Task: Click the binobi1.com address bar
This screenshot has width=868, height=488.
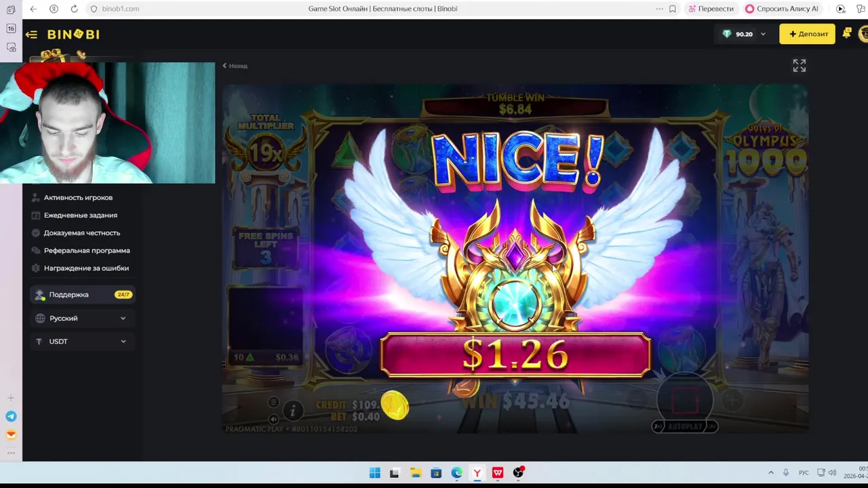Action: 121,9
